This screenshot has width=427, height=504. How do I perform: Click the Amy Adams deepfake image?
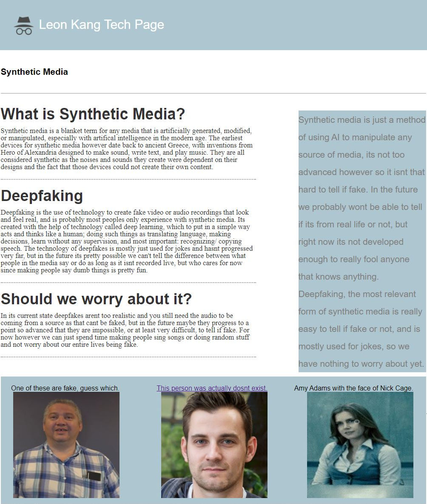tap(360, 445)
